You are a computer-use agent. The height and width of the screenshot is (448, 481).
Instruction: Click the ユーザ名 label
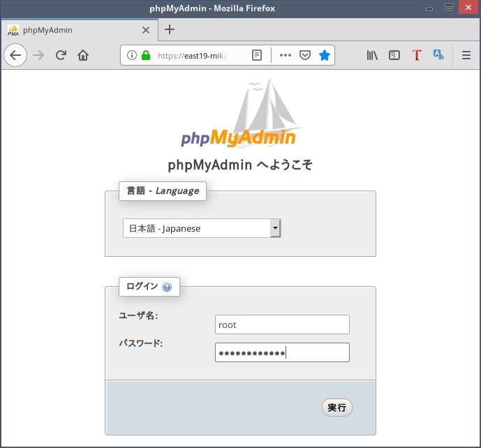click(x=138, y=315)
